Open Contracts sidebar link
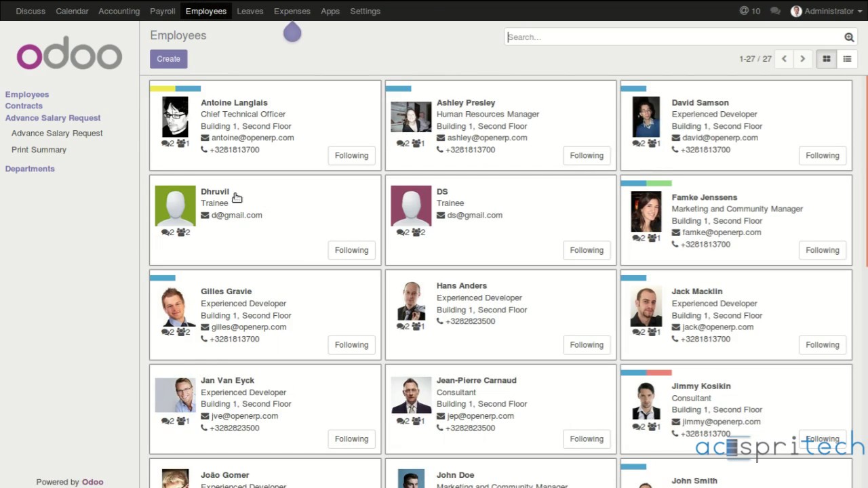 pos(24,106)
